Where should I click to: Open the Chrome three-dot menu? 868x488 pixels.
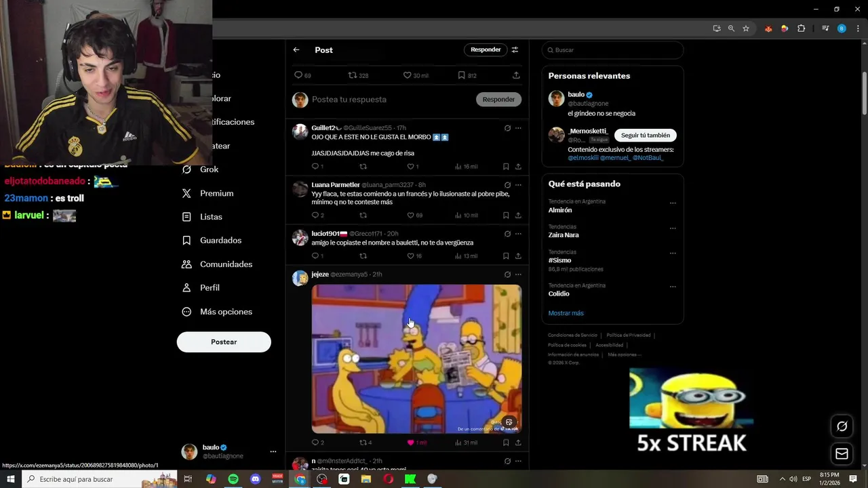[x=858, y=28]
